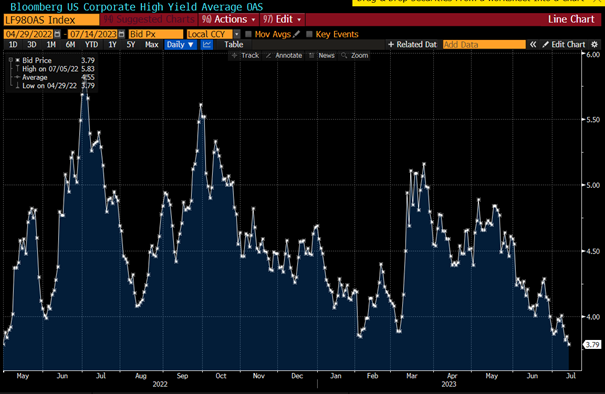Enable the Key Events checkbox
Viewport: 605px width, 394px height.
coord(309,34)
